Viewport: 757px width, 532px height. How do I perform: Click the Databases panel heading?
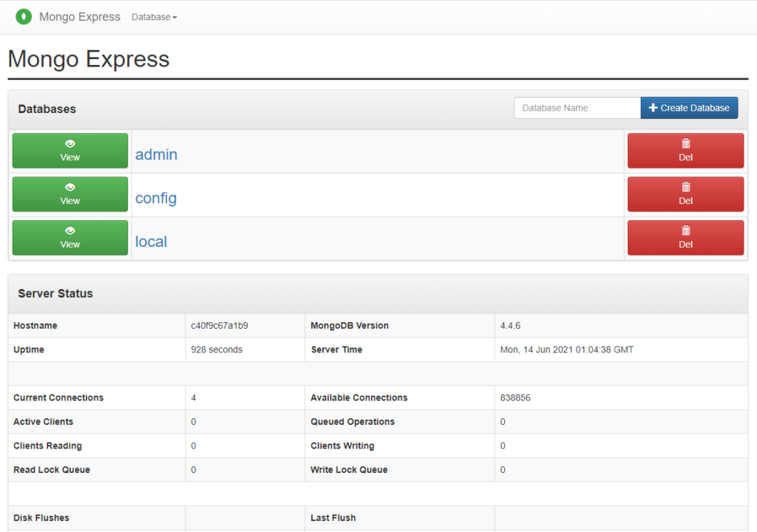point(47,109)
